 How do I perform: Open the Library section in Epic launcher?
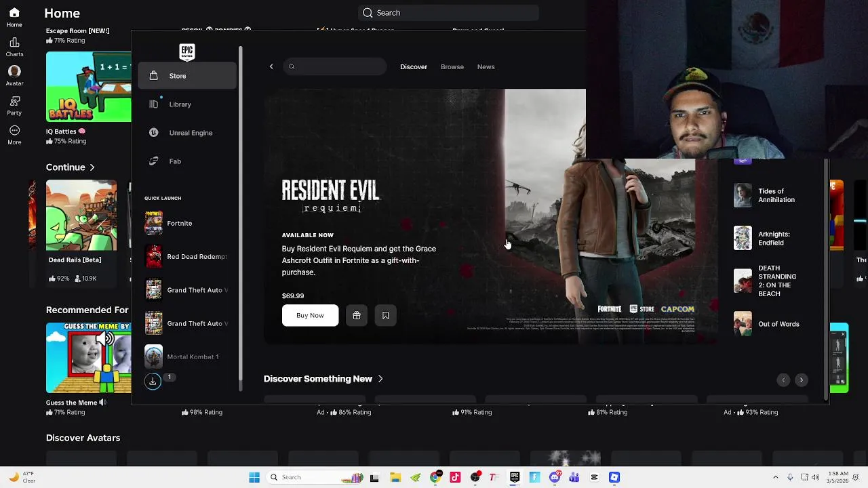[x=187, y=104]
